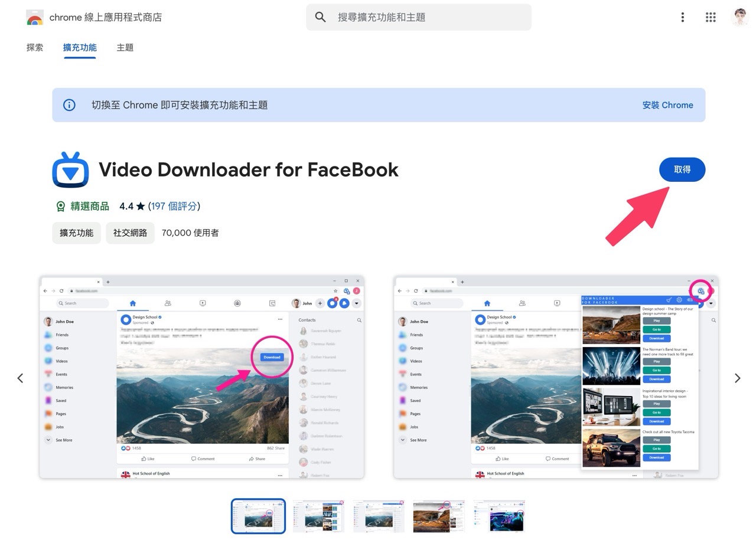This screenshot has height=549, width=756.
Task: Select the 擴充功能 tab
Action: 80,48
